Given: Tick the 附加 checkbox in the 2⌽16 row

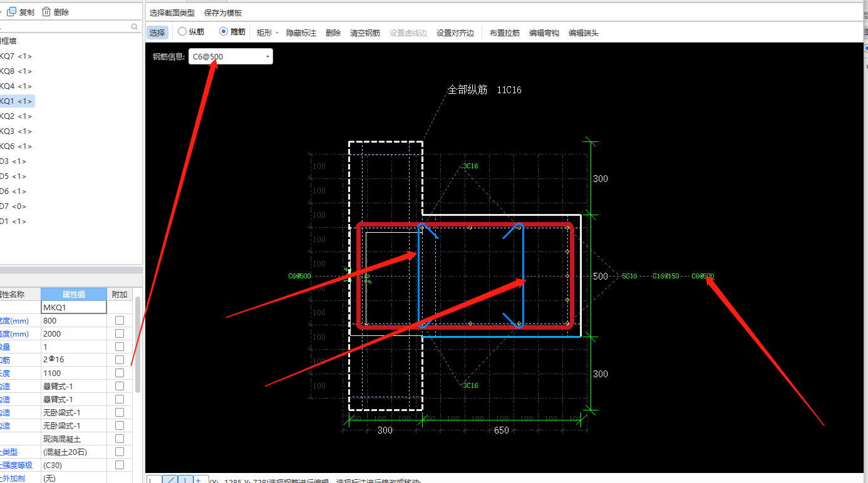Looking at the screenshot, I should coord(120,360).
